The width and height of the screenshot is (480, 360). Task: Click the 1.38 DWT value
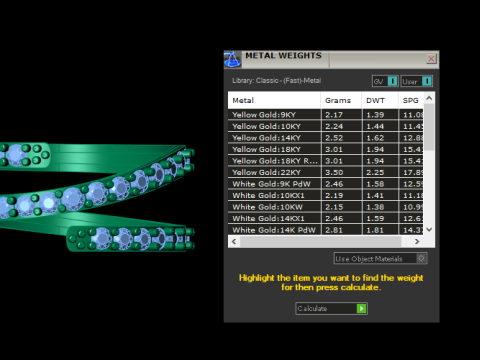[375, 207]
